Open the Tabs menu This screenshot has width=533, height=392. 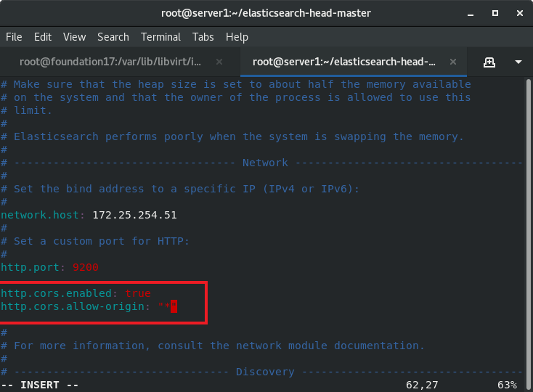(203, 37)
